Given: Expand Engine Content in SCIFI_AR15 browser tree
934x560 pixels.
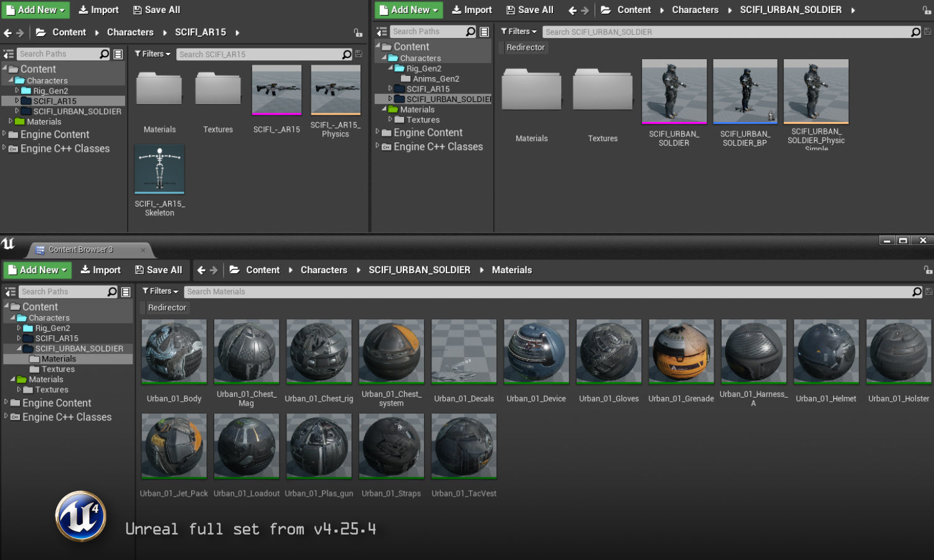Looking at the screenshot, I should pyautogui.click(x=4, y=134).
